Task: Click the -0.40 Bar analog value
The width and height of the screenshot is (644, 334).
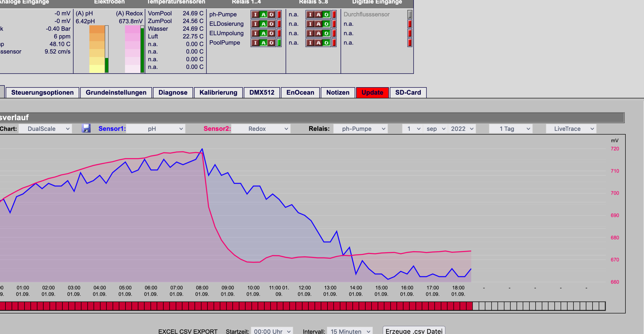Action: [58, 29]
